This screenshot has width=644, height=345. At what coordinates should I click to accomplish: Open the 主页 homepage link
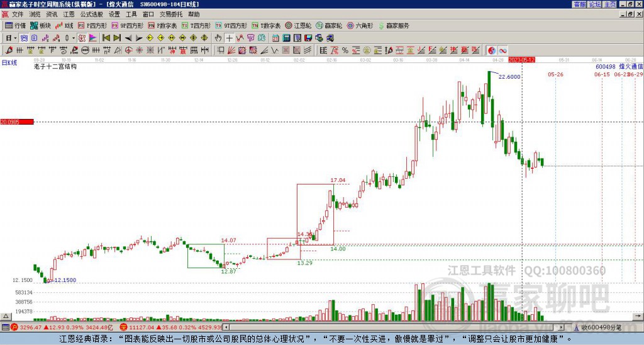(x=610, y=4)
